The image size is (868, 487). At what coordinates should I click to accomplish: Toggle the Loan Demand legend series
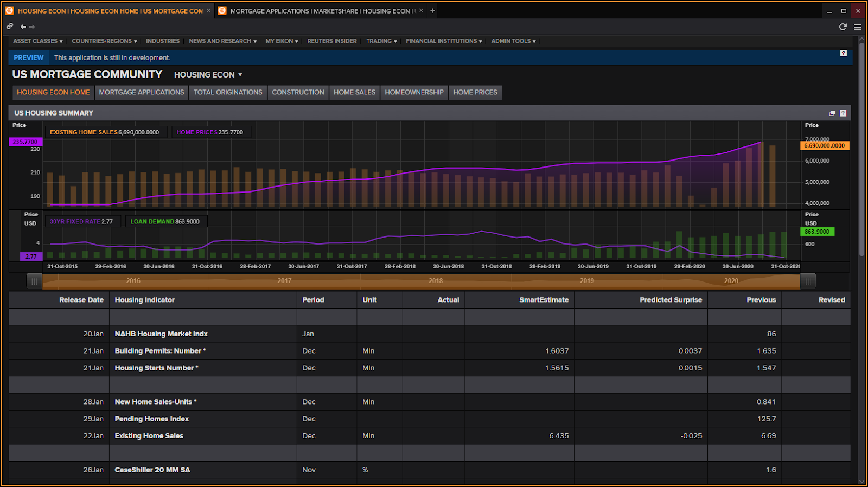click(165, 221)
